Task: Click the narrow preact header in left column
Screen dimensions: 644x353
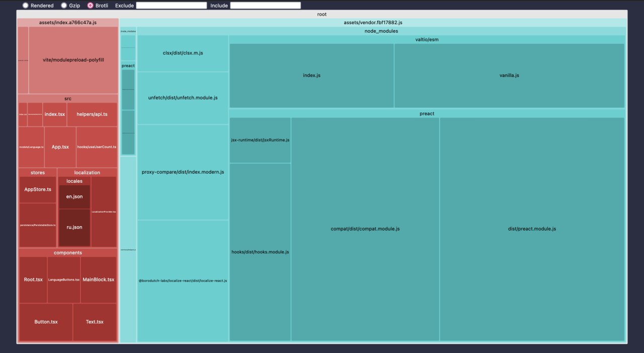Action: tap(128, 65)
